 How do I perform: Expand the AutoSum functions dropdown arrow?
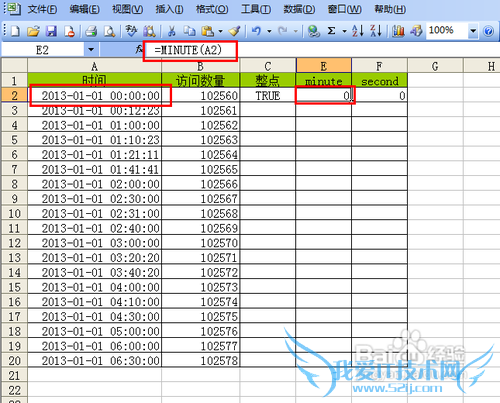[344, 31]
